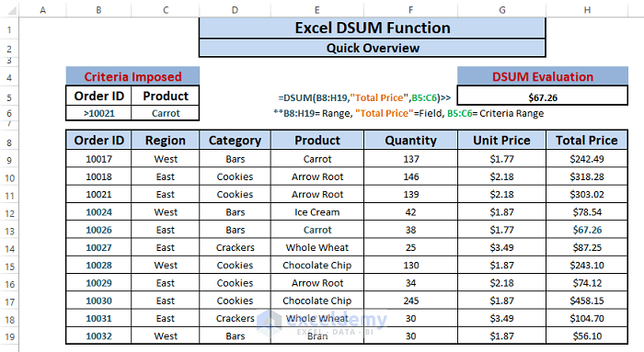Click Order ID cell 10032
Screen dimensions: 644x352
pyautogui.click(x=98, y=335)
